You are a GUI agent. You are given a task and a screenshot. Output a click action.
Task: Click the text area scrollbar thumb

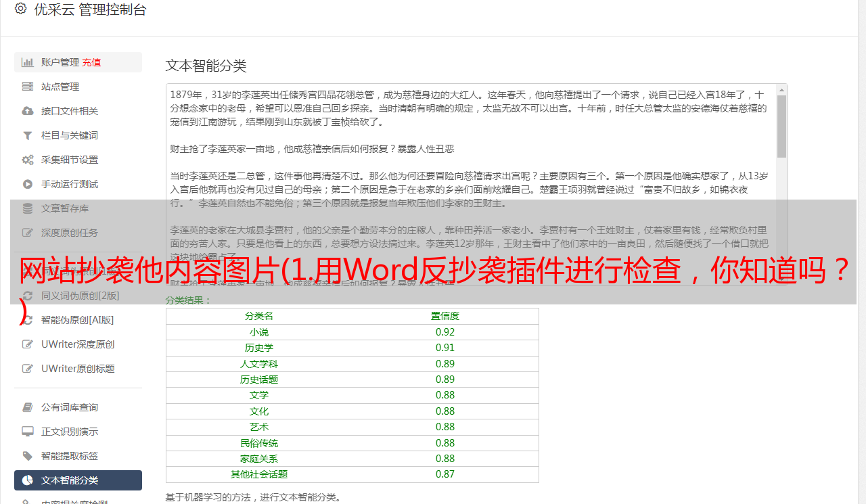point(782,127)
